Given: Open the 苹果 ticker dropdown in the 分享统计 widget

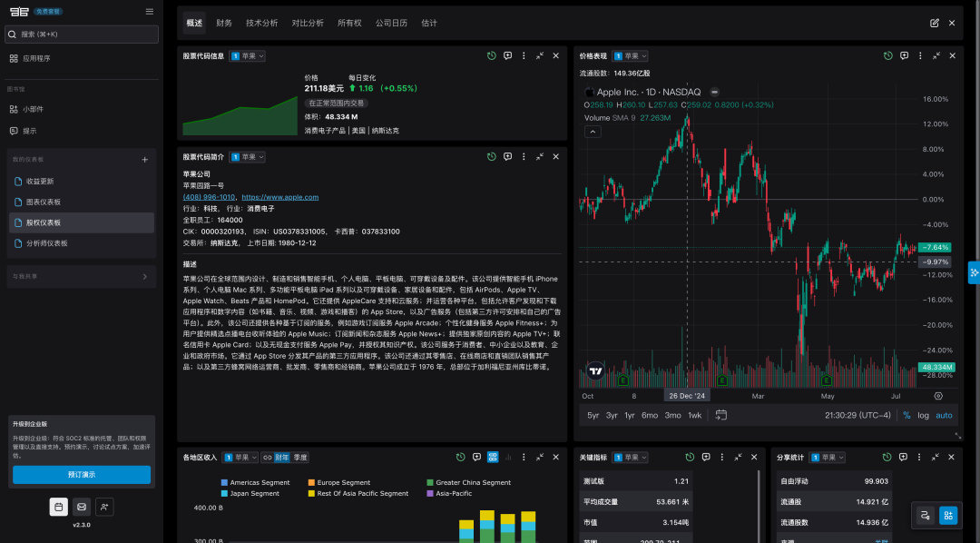Looking at the screenshot, I should [x=828, y=458].
